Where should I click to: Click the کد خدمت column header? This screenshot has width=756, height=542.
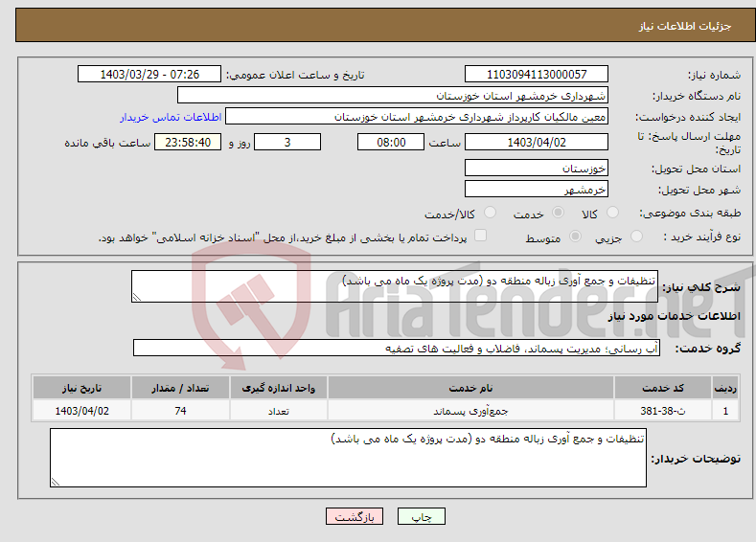(663, 388)
